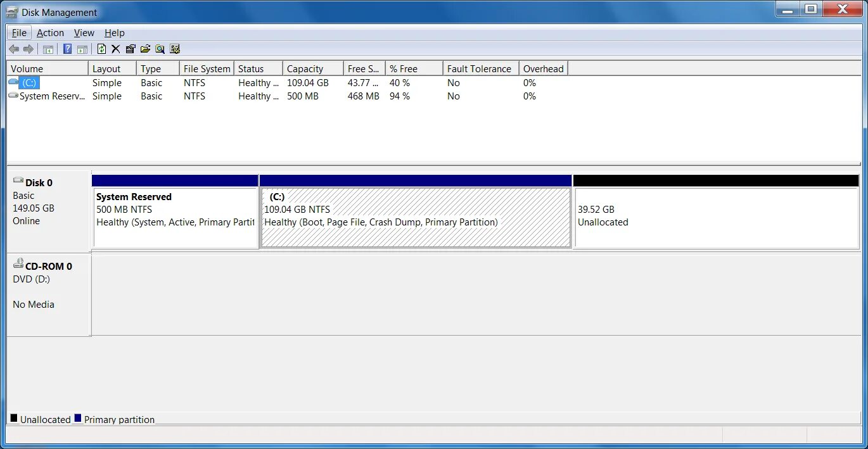Screen dimensions: 868x449
Task: Sort by the File System column header
Action: coord(207,68)
